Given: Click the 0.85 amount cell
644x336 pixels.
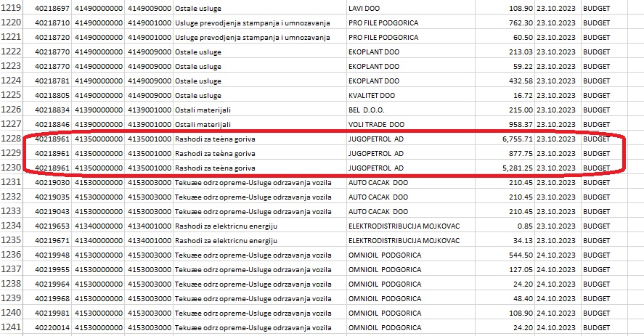Looking at the screenshot, I should click(x=505, y=226).
